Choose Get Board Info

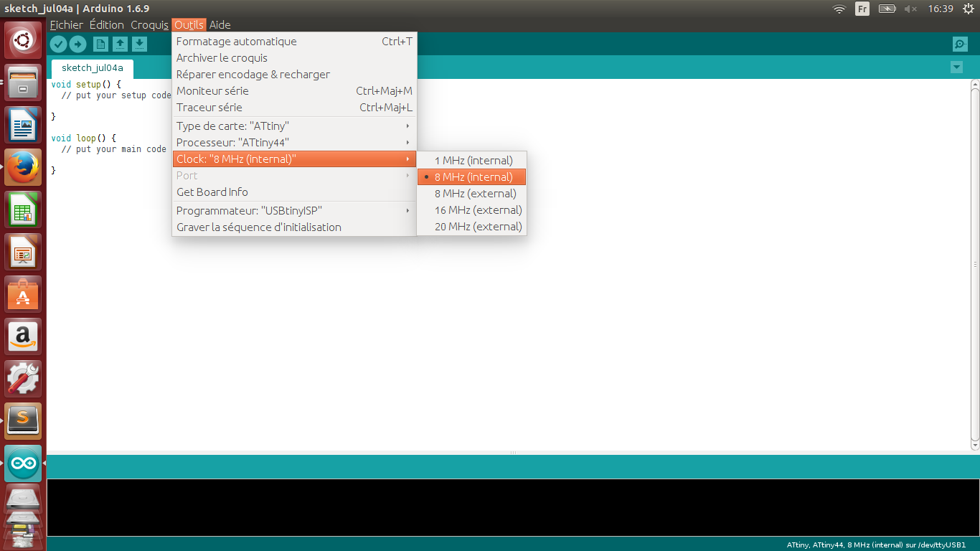[x=294, y=192]
